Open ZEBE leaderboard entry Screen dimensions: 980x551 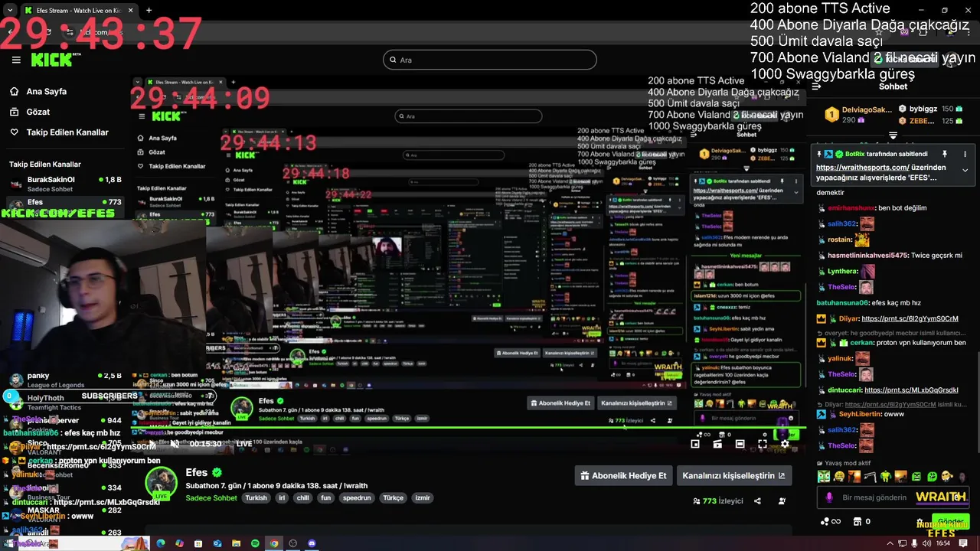click(x=930, y=121)
